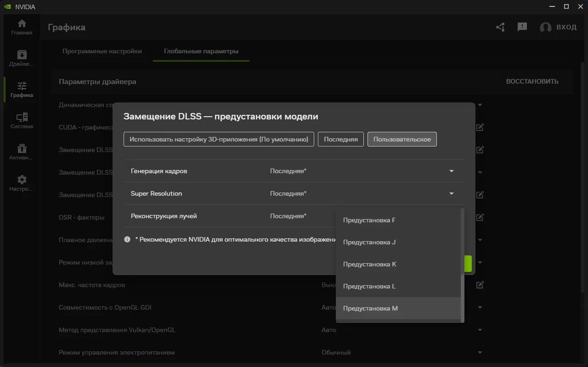Click the share icon in the header
The image size is (588, 367).
click(500, 27)
